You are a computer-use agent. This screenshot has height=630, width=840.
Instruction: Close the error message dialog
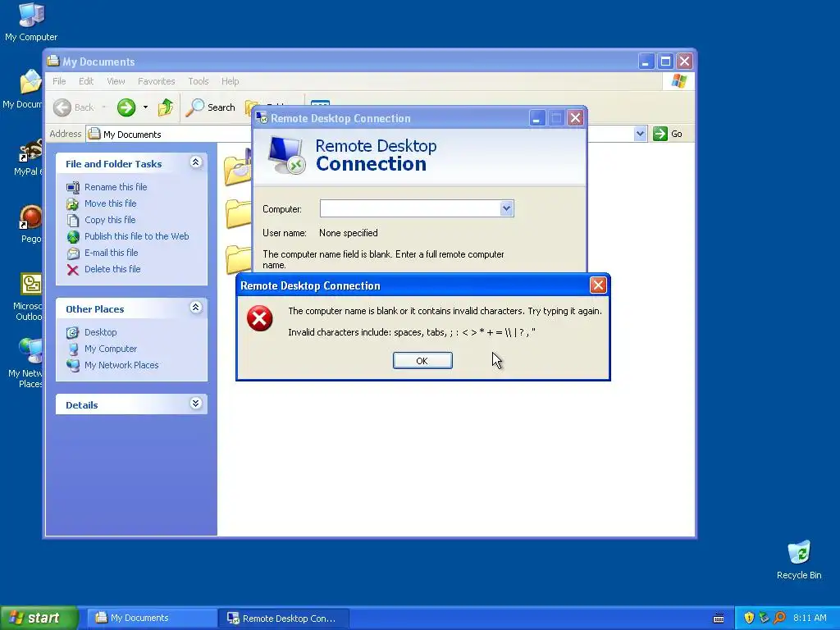(598, 285)
